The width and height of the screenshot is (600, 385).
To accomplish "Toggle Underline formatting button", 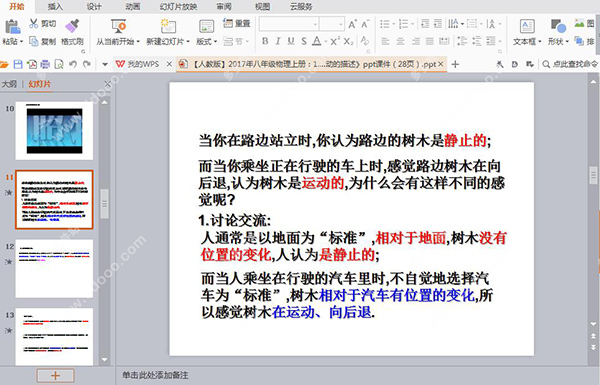I will [x=291, y=41].
